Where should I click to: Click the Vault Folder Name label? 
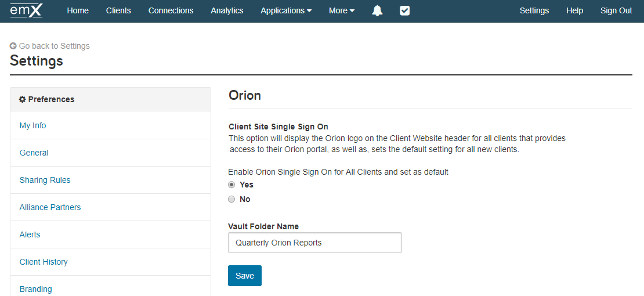coord(263,226)
